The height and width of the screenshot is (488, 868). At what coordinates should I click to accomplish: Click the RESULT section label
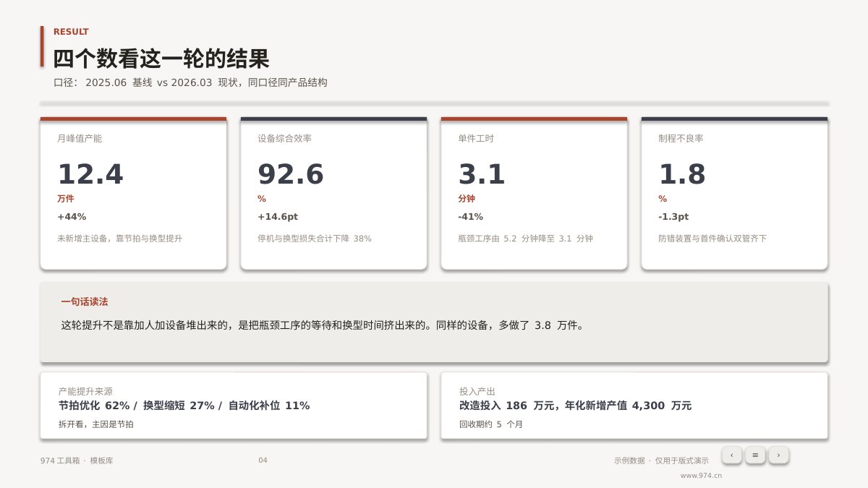tap(71, 32)
